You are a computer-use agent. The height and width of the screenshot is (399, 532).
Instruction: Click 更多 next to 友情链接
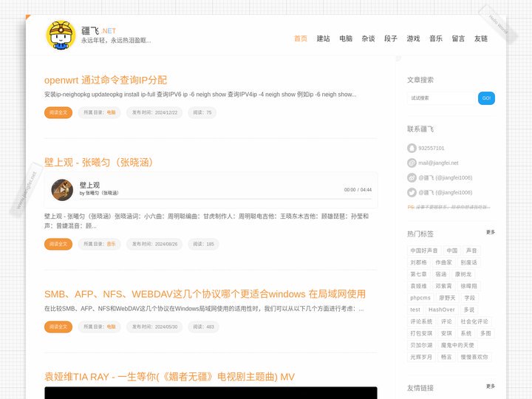pos(491,386)
